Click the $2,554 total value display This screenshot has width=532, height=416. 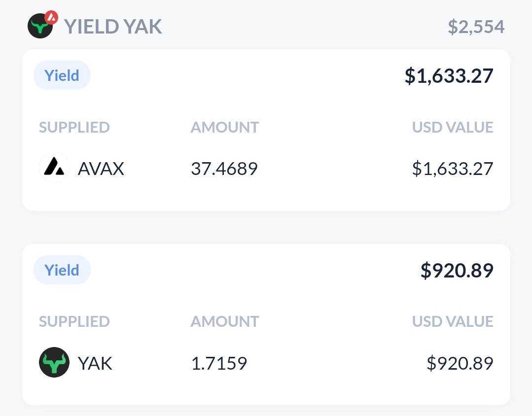[475, 26]
